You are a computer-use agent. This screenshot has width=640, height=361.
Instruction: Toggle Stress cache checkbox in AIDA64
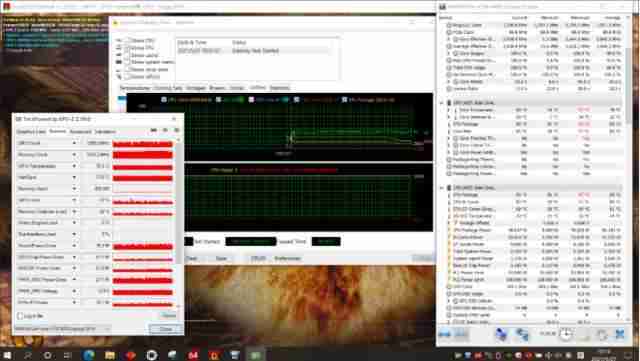pyautogui.click(x=127, y=55)
